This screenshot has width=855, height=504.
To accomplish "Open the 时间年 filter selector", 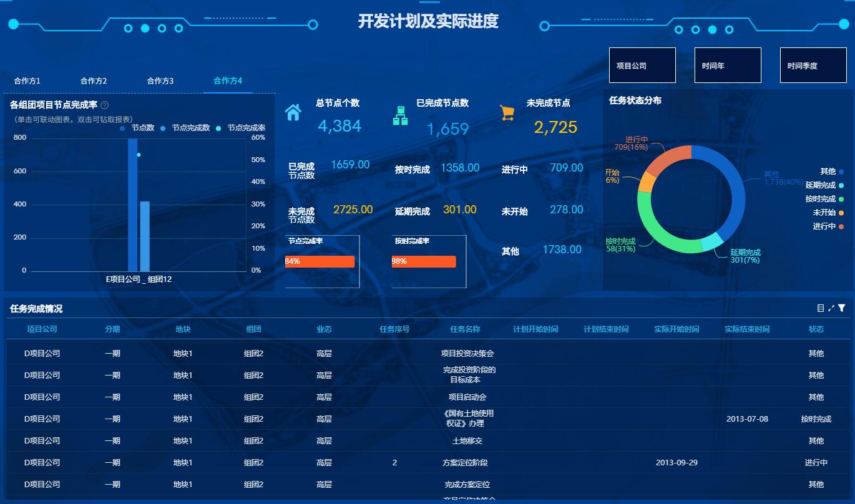I will tap(728, 65).
